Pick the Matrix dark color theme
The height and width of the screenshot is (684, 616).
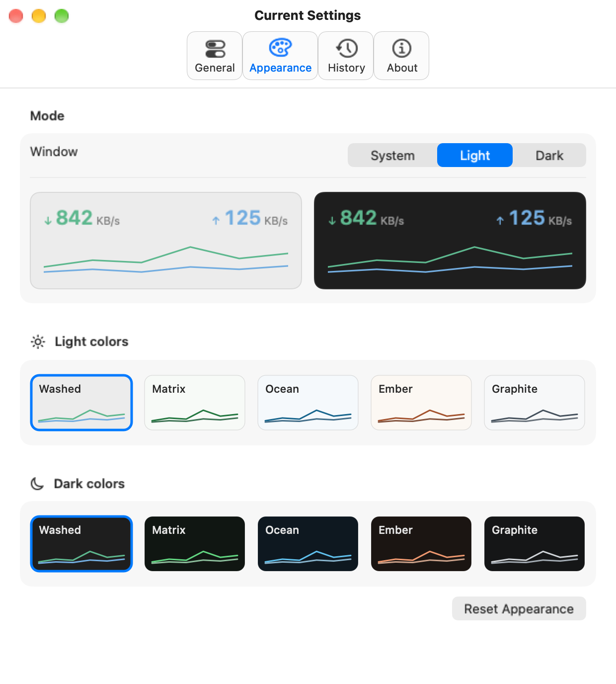(x=195, y=544)
